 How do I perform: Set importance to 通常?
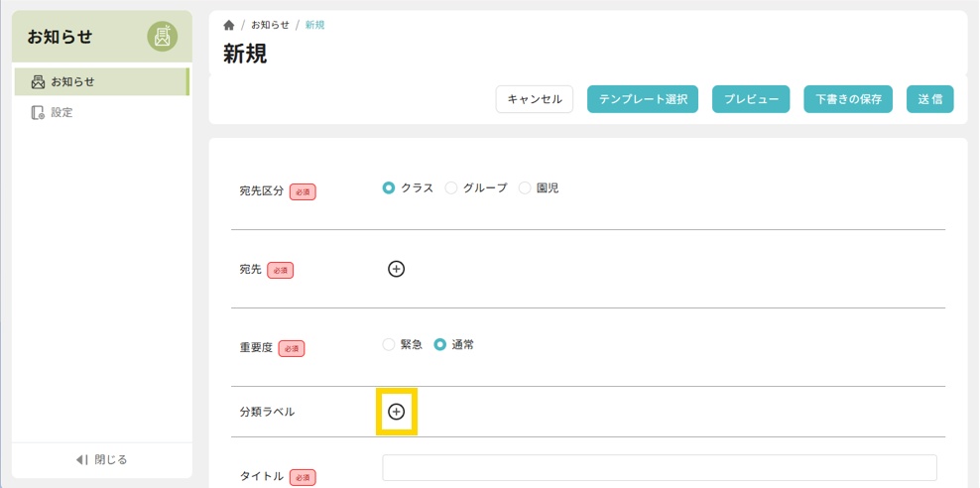pyautogui.click(x=440, y=344)
